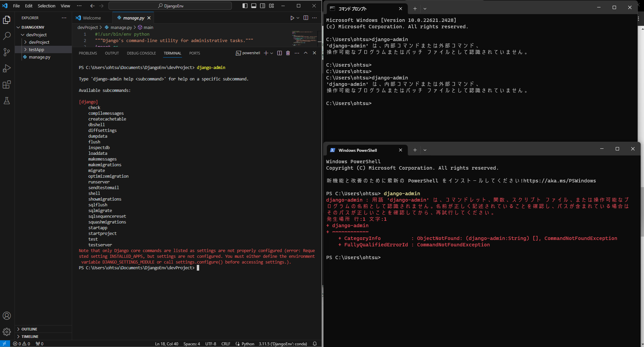Viewport: 644px width, 347px height.
Task: Open the Source Control view
Action: click(7, 52)
